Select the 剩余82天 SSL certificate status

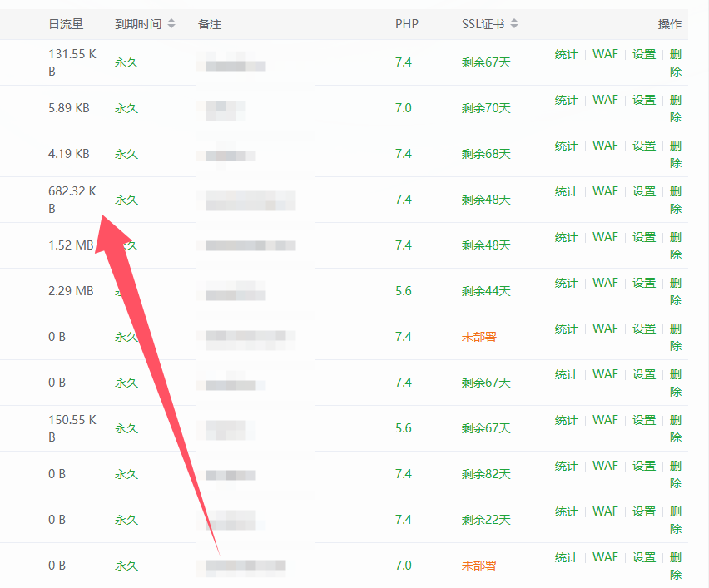pos(486,474)
